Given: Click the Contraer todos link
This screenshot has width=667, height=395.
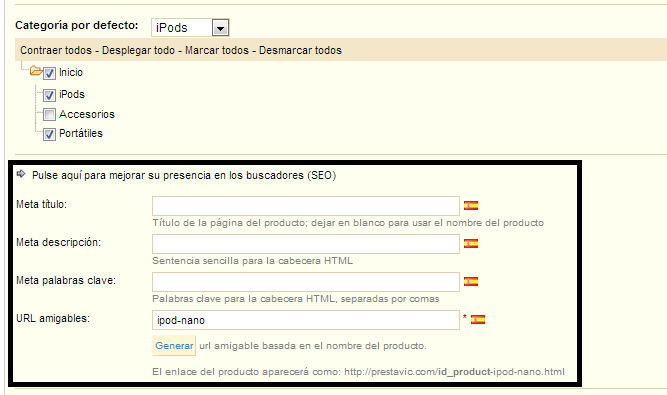Looking at the screenshot, I should [56, 50].
